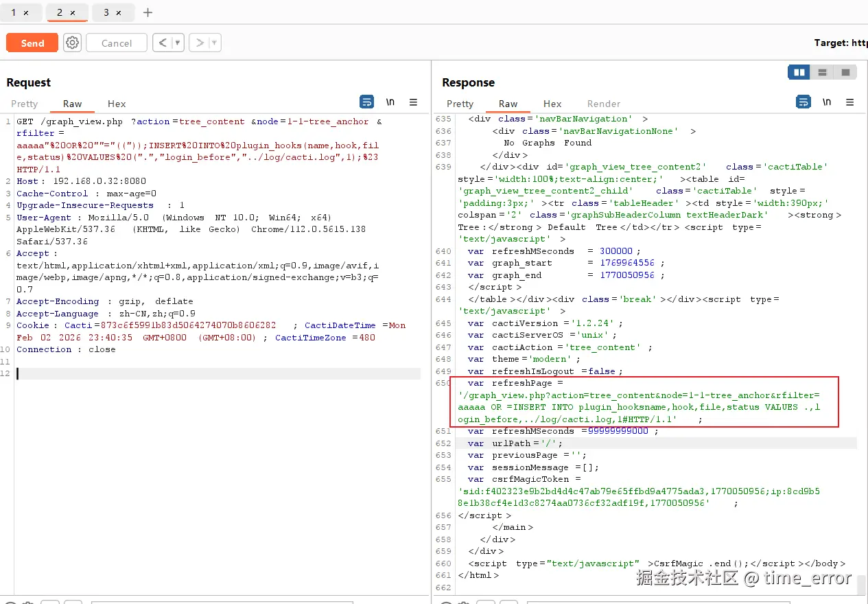
Task: Click the Cancel button
Action: click(117, 43)
